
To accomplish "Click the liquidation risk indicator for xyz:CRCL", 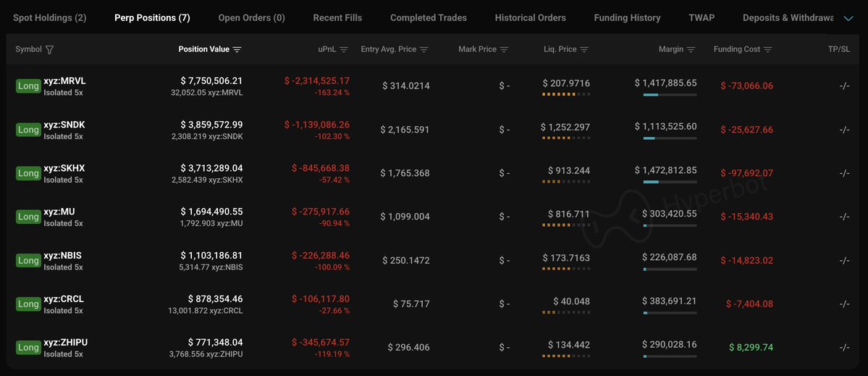I will click(x=565, y=312).
